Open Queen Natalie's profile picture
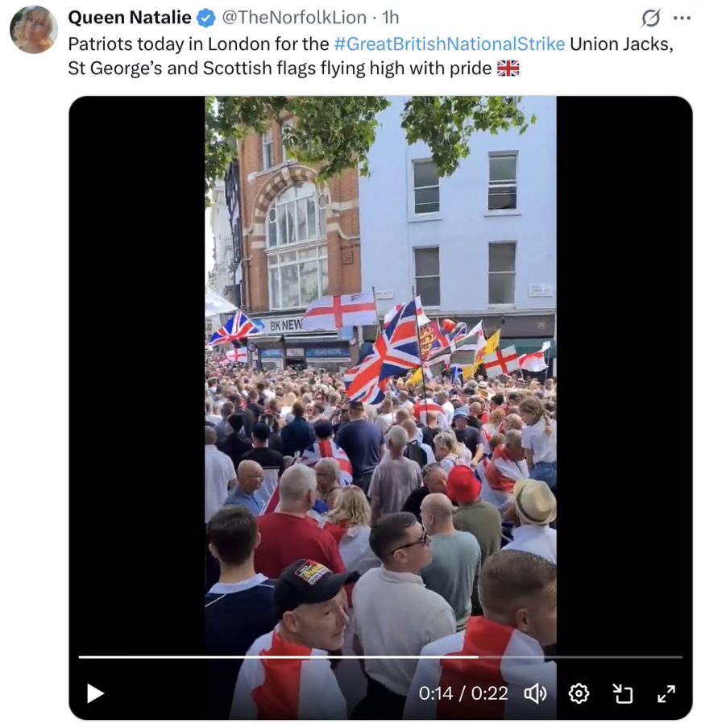701x728 pixels. [x=33, y=29]
